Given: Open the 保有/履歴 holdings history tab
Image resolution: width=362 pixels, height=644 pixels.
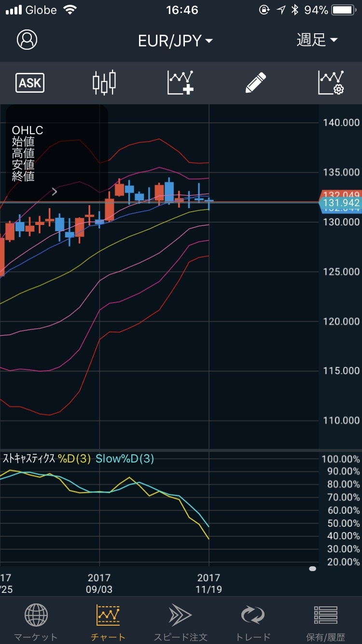Looking at the screenshot, I should pos(326,623).
